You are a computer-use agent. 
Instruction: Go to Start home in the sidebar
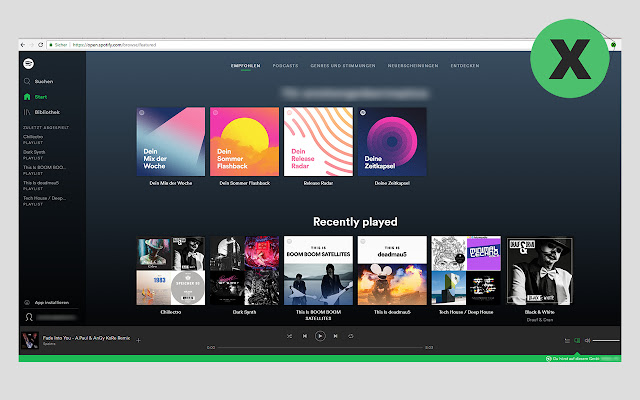click(x=35, y=97)
